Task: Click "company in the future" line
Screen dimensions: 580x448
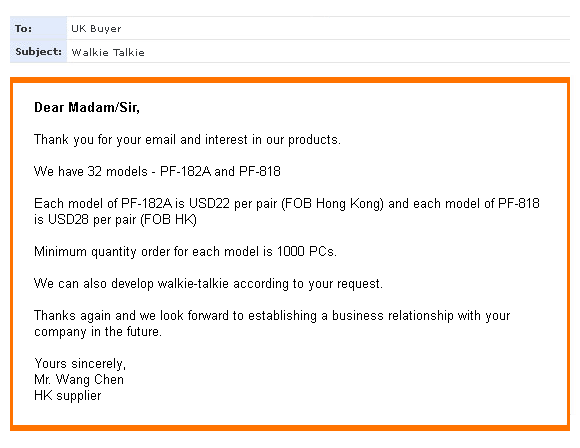Action: (98, 332)
